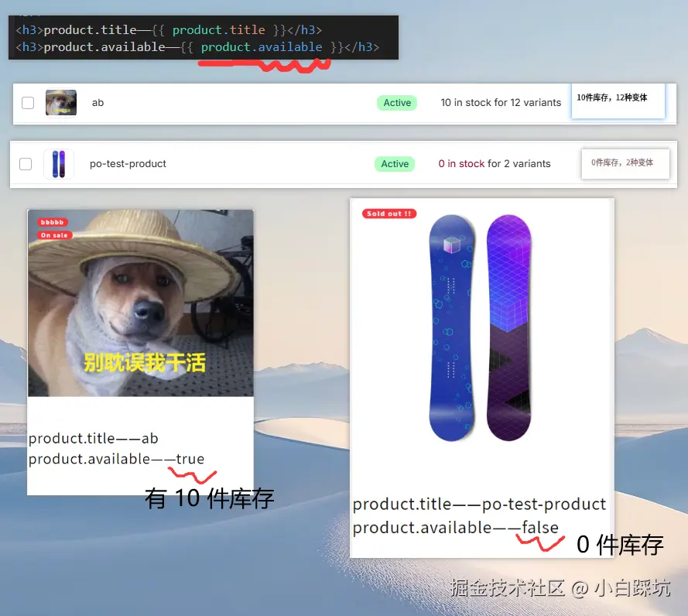
Task: Open the snowboard product card image
Action: click(481, 328)
